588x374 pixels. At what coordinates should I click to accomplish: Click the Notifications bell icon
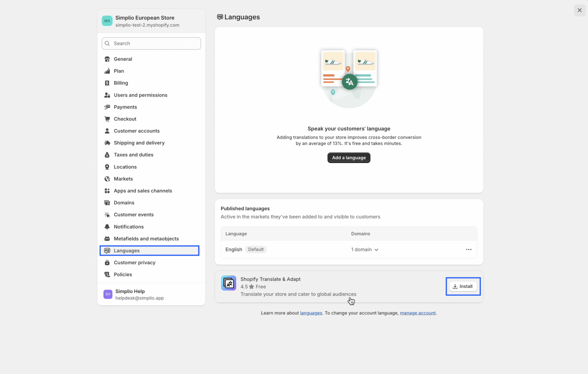107,227
